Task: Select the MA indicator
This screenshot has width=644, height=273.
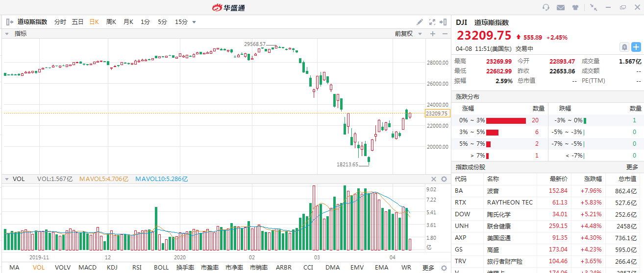Action: click(x=14, y=268)
